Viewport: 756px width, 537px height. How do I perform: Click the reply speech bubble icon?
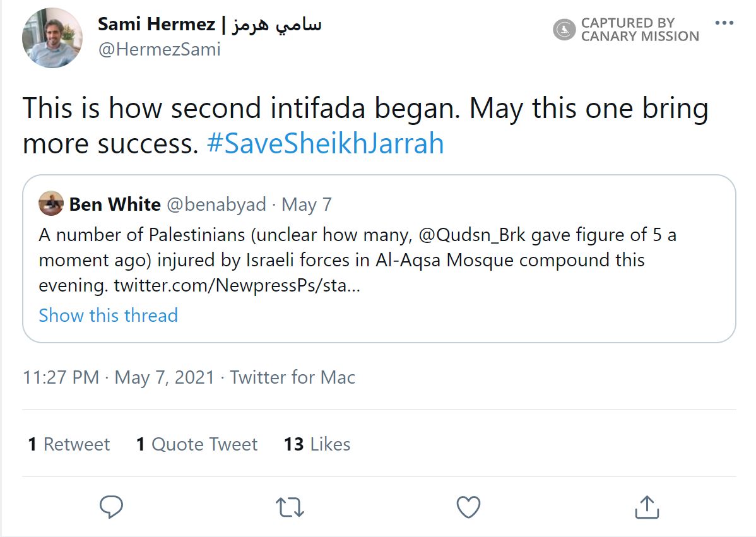coord(111,506)
